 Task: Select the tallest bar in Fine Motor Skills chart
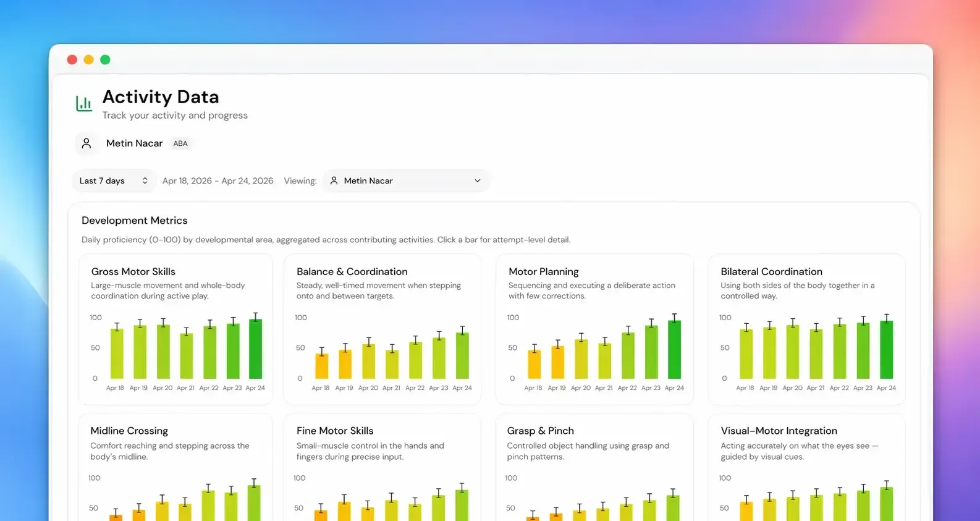coord(462,506)
